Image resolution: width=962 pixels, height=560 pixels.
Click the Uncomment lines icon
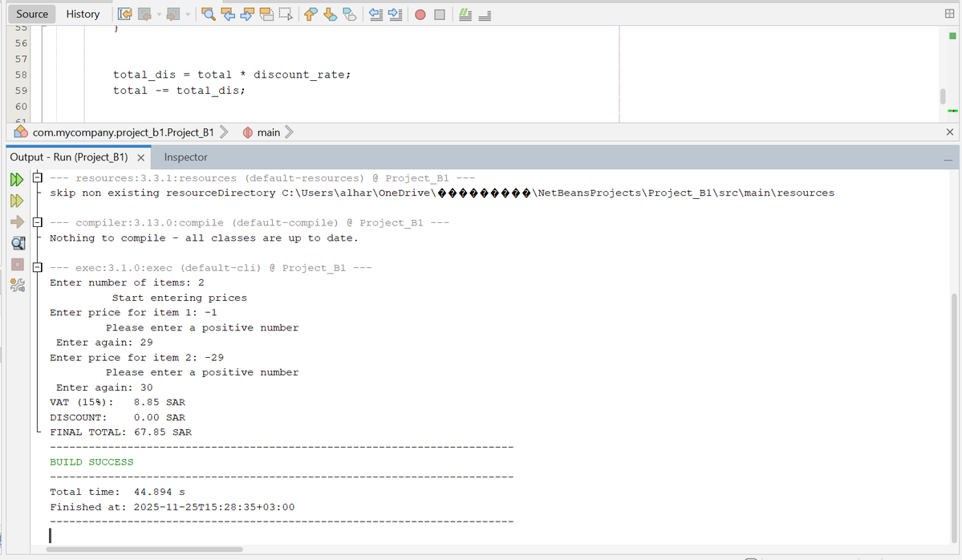coord(485,14)
